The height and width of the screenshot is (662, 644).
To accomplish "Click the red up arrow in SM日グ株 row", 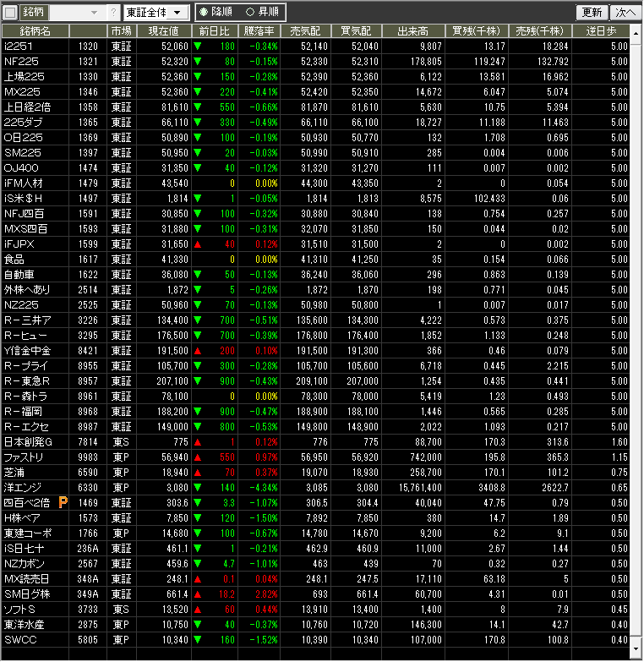I will point(198,594).
